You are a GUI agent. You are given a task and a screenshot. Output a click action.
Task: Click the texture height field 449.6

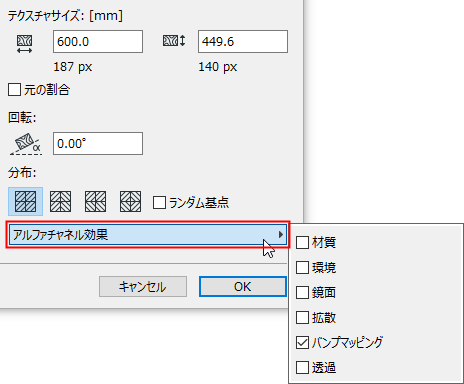pyautogui.click(x=243, y=42)
